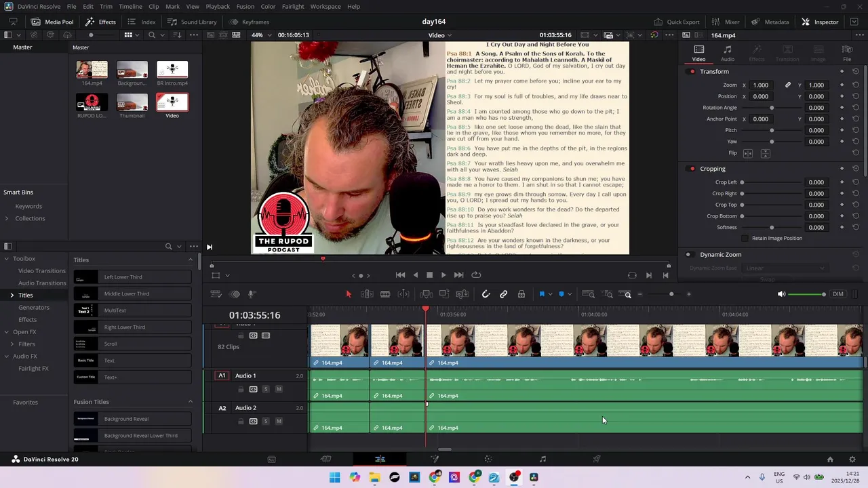Viewport: 868px width, 488px height.
Task: Mute viewer audio speaker icon
Action: coord(781,294)
